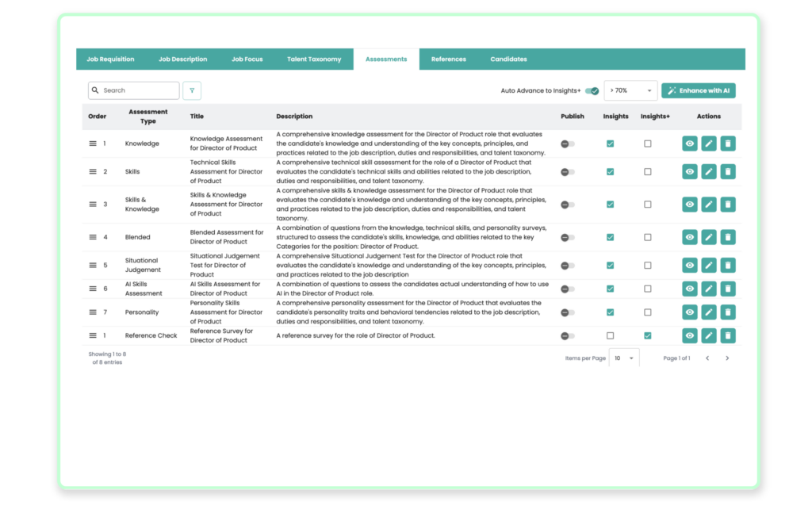Uncheck Insights checkbox for Skills row

610,172
